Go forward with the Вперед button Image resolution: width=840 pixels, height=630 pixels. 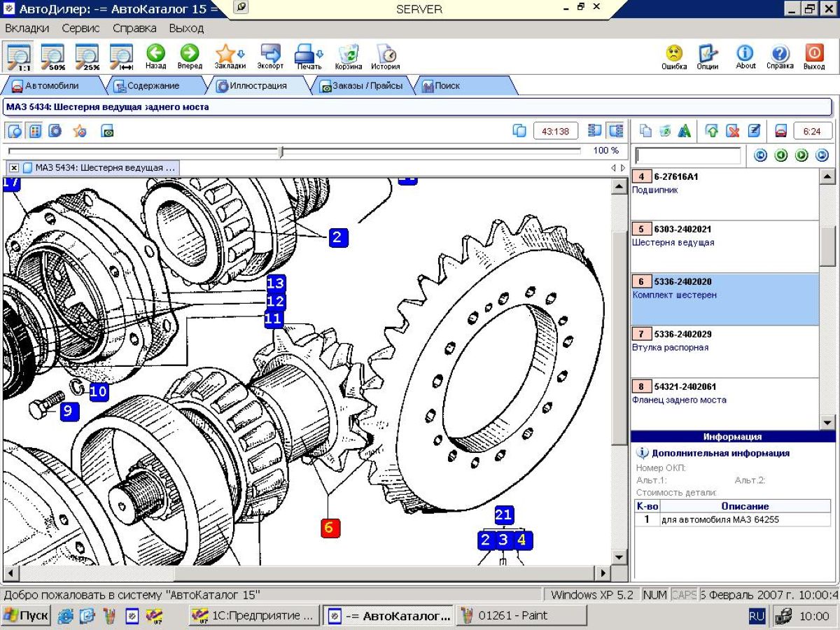tap(190, 57)
